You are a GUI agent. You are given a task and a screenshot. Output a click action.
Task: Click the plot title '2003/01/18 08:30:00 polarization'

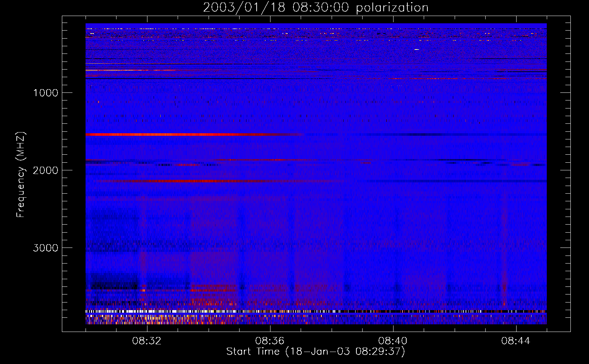coord(316,8)
